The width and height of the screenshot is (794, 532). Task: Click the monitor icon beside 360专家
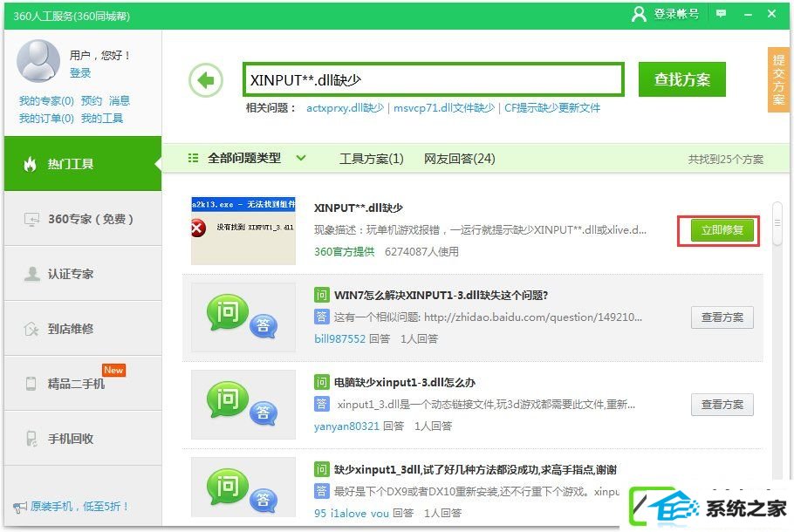[31, 219]
